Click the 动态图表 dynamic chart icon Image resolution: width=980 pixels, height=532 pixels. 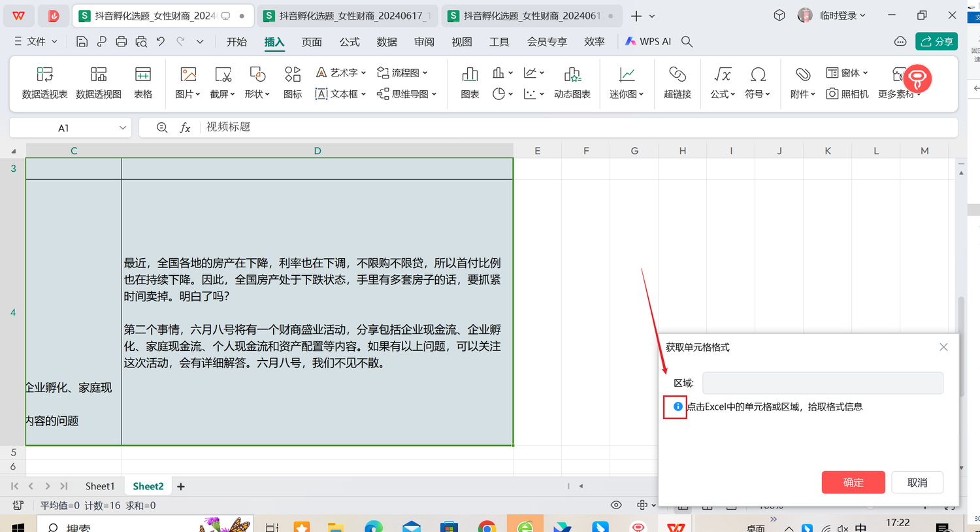click(x=572, y=82)
